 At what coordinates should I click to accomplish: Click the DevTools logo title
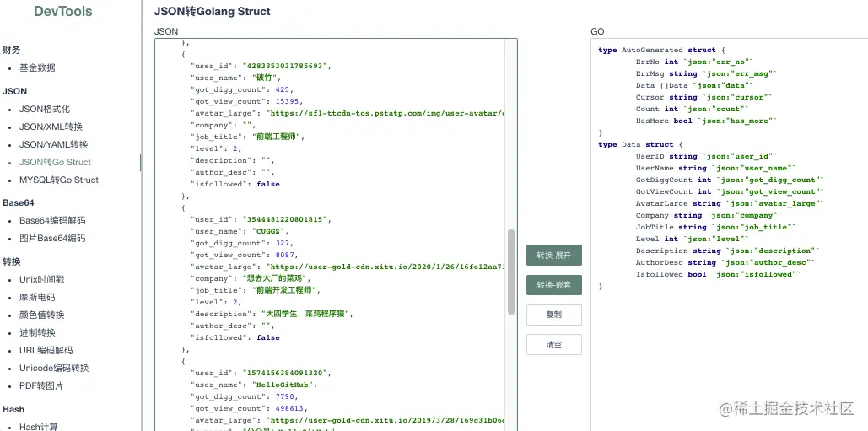tap(63, 12)
